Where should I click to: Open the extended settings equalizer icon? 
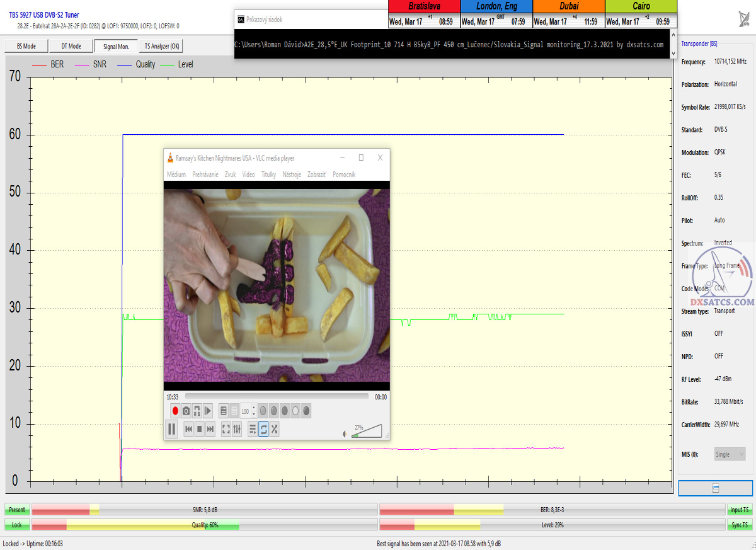(237, 430)
